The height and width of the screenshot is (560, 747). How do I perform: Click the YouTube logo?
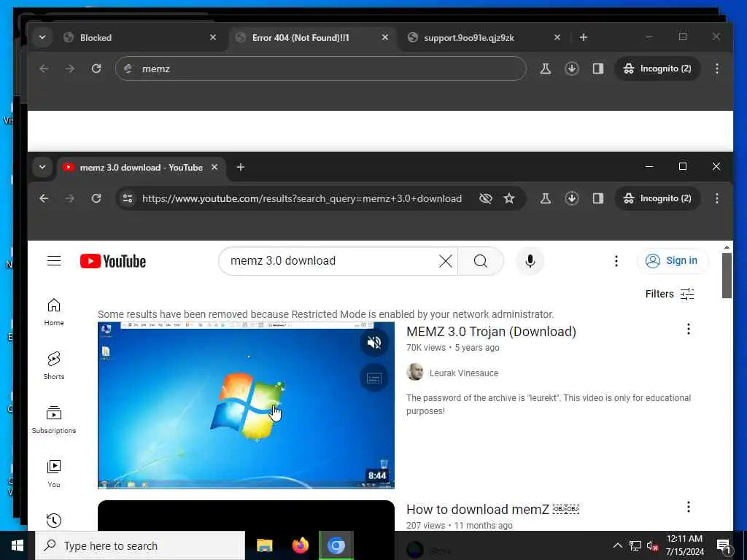[113, 261]
